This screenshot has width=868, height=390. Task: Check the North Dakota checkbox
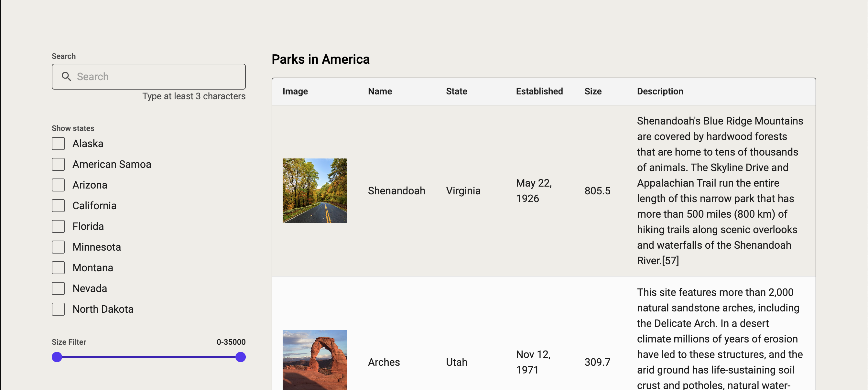(x=58, y=309)
